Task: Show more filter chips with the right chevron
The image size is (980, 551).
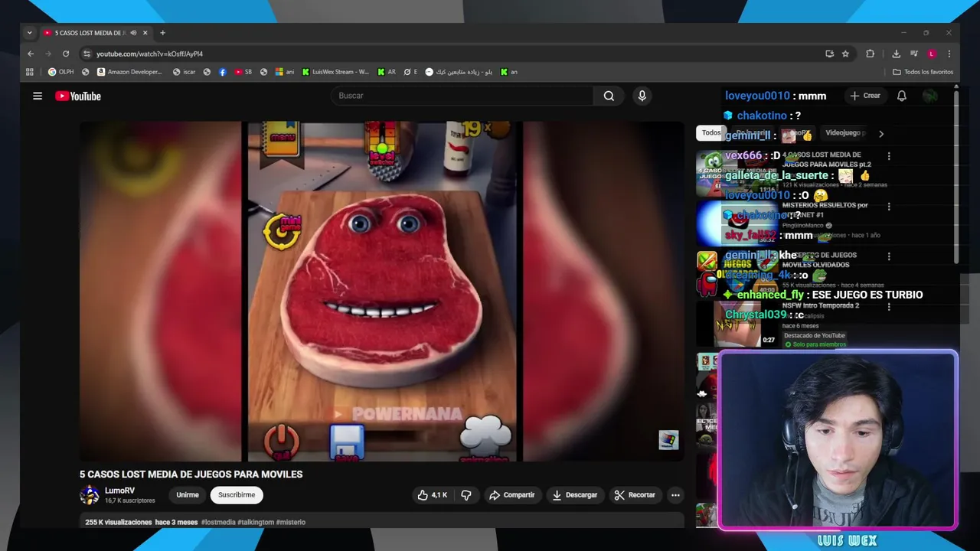Action: 881,133
